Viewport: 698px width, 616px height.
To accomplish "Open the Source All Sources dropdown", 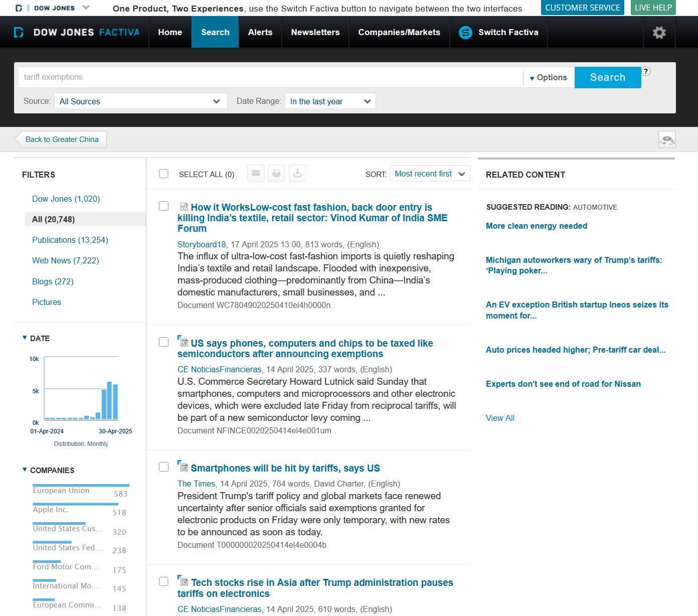I will click(x=140, y=101).
